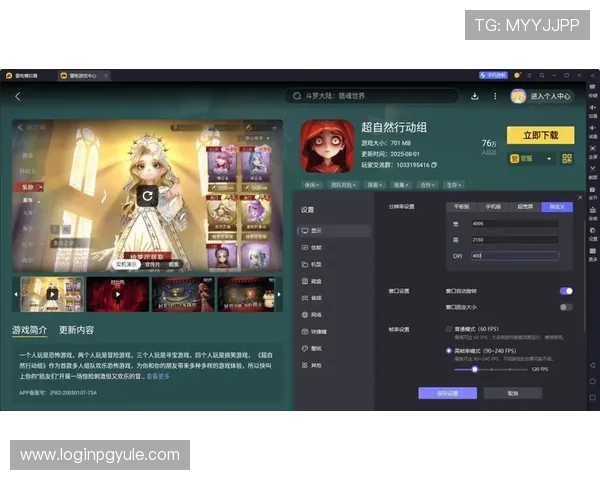
Task: Expand the 探索 tag
Action: [375, 185]
